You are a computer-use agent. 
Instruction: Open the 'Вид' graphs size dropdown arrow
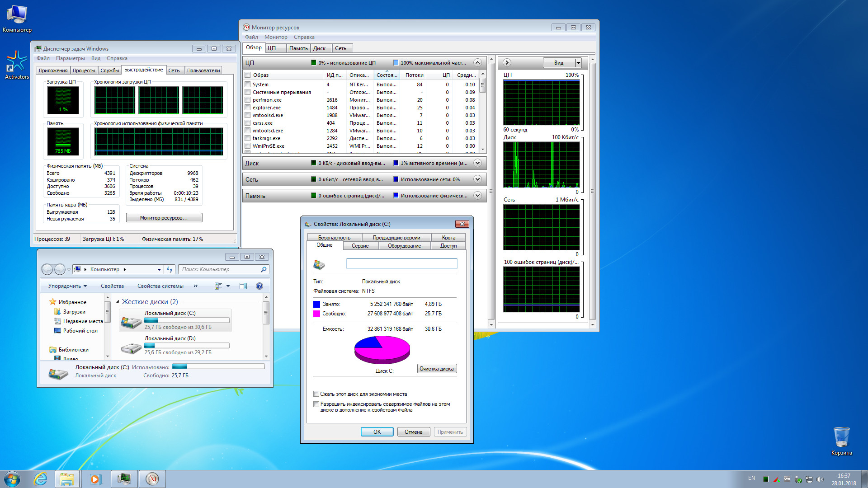click(578, 63)
